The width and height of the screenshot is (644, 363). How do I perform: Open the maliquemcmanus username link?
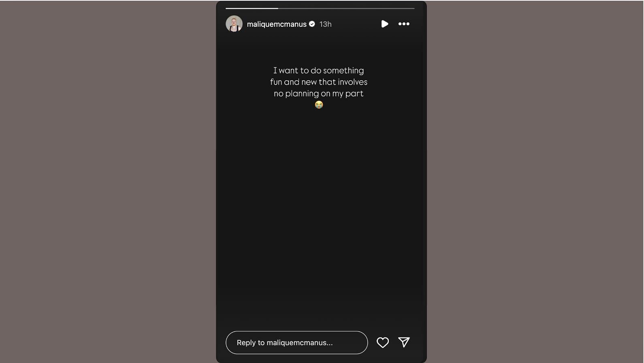277,24
